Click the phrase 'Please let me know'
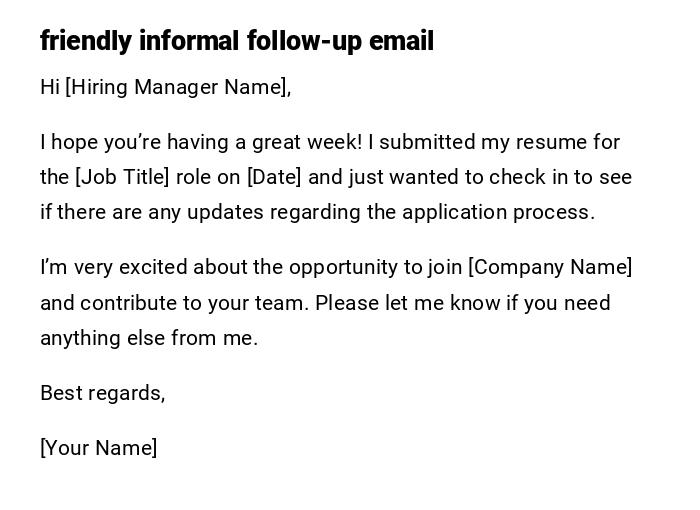700x510 pixels. [405, 303]
